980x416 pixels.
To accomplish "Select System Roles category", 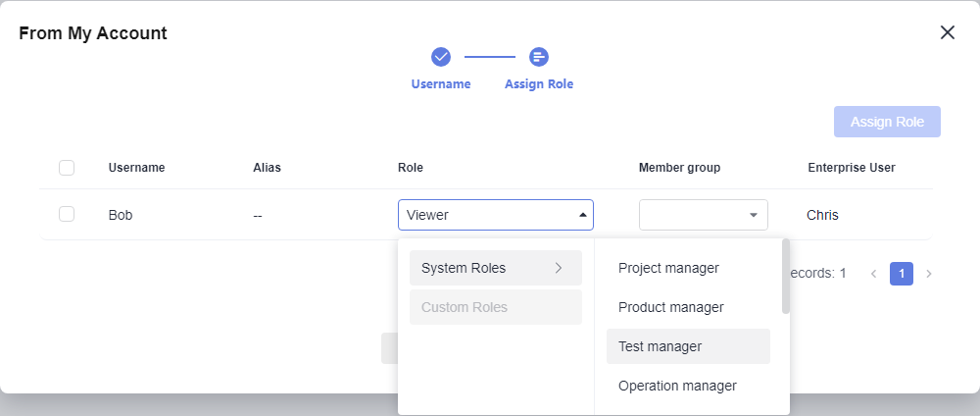I will coord(496,269).
